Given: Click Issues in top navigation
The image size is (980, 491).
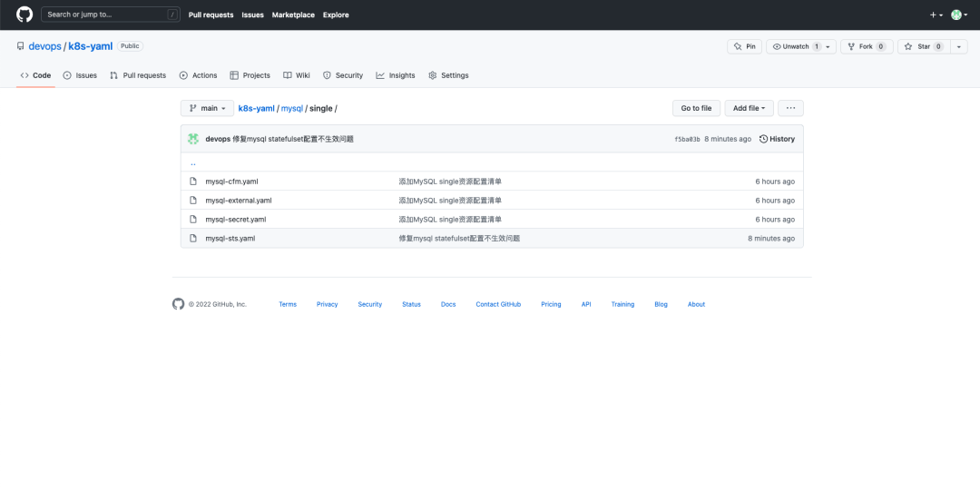Looking at the screenshot, I should [252, 15].
